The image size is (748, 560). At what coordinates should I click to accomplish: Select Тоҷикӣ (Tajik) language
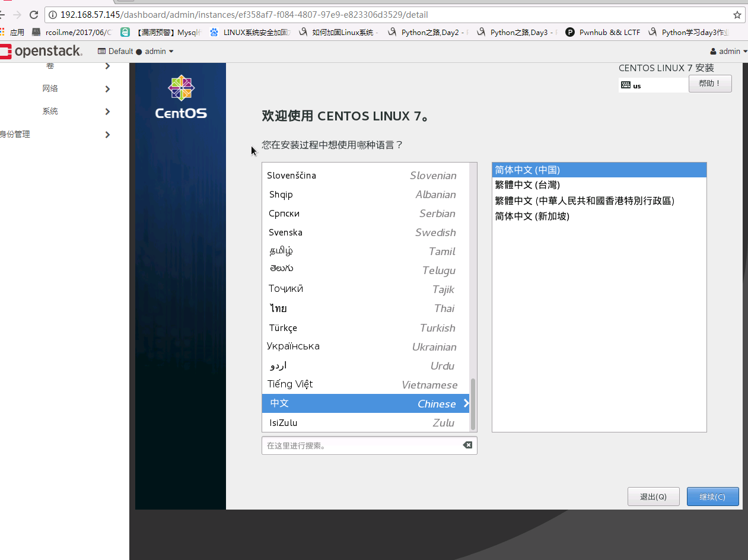tap(365, 289)
